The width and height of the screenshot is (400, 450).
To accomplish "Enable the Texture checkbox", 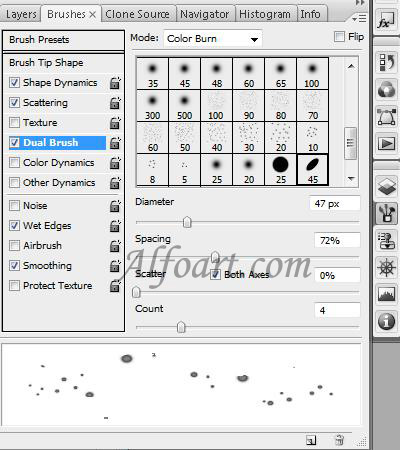I will pyautogui.click(x=14, y=122).
